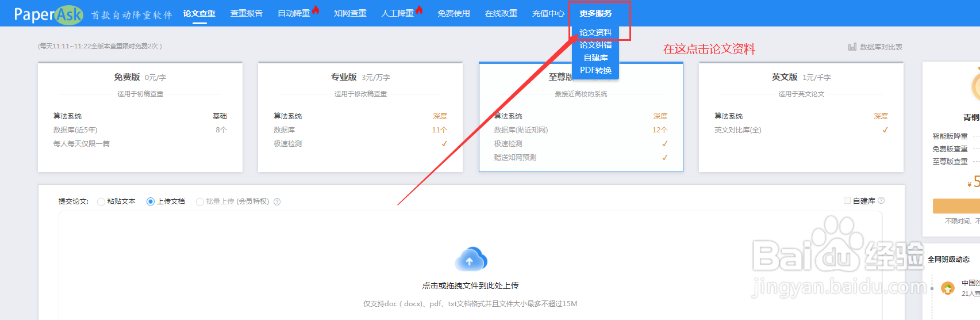Screen dimensions: 980x320
Task: Click the PaperAsk logo
Action: tap(49, 14)
